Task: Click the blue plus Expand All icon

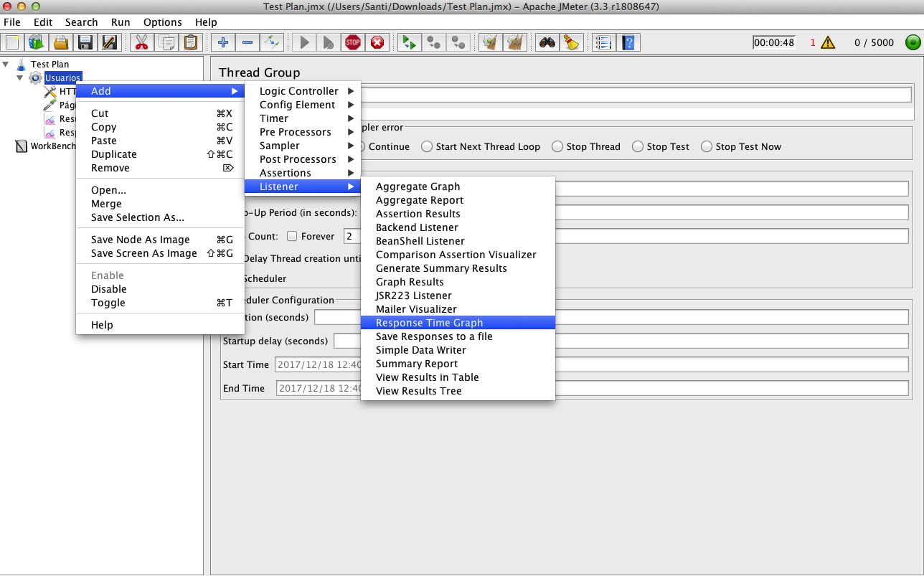Action: tap(223, 42)
